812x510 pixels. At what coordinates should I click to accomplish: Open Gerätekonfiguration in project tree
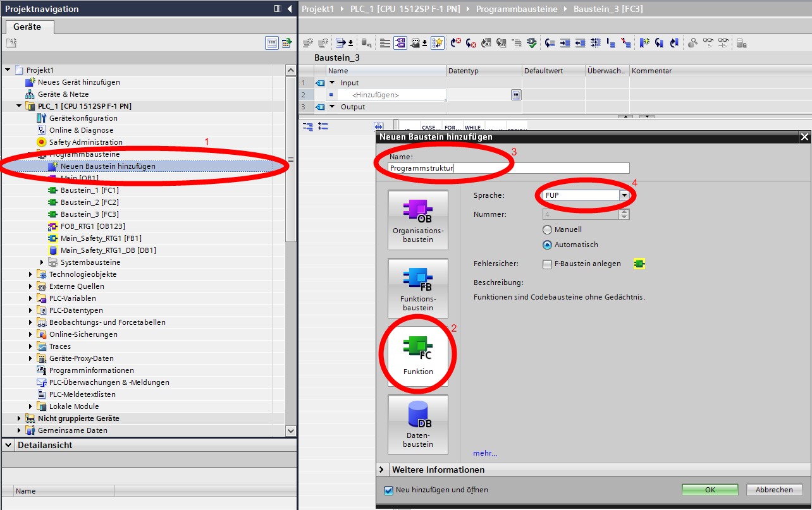point(83,118)
